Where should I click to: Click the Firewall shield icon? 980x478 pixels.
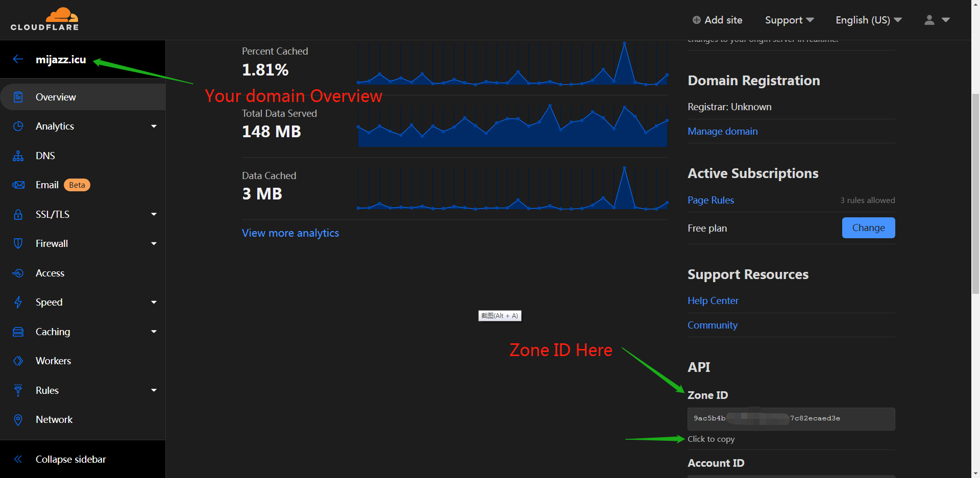(18, 243)
